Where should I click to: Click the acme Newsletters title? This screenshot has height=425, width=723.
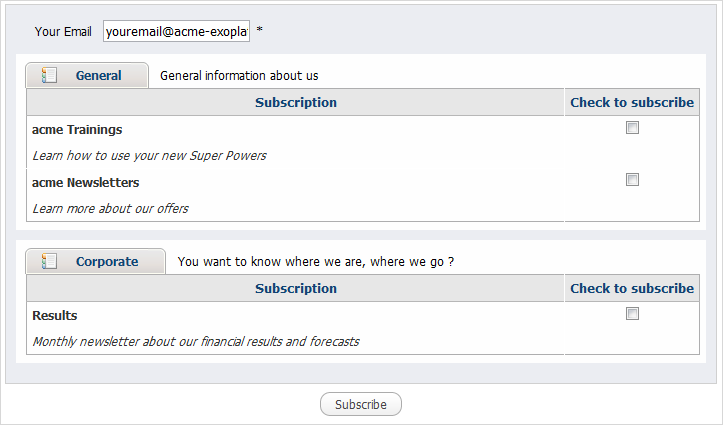click(85, 183)
